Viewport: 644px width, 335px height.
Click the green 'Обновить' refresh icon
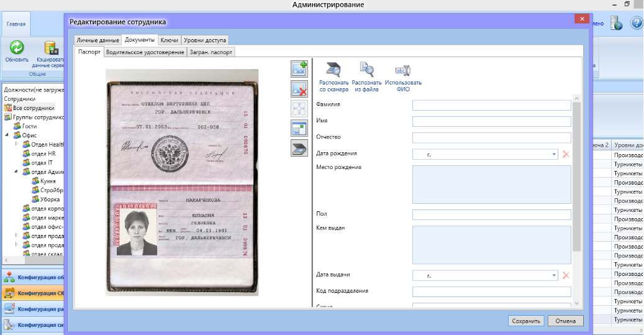(17, 48)
